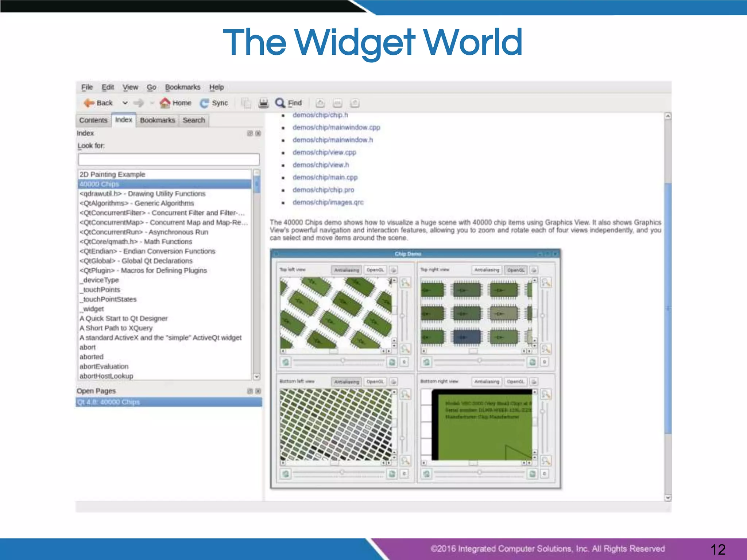Click the Top right view zoom slider

coord(543,316)
